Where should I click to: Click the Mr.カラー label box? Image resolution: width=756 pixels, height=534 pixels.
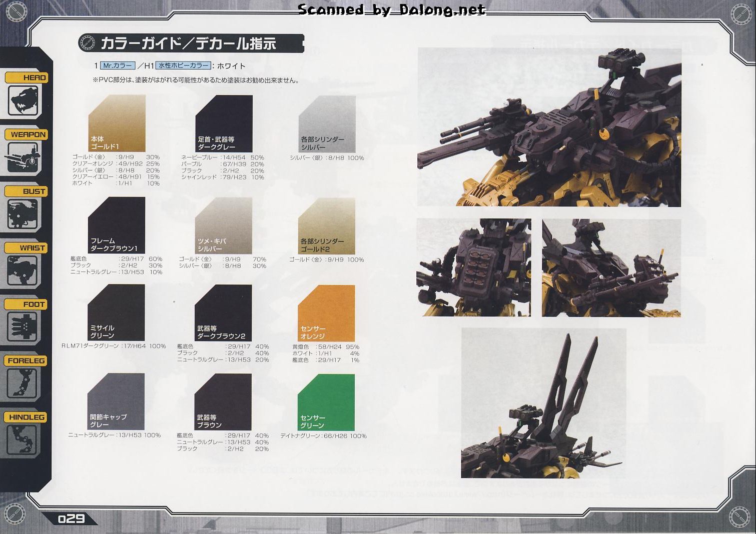118,65
